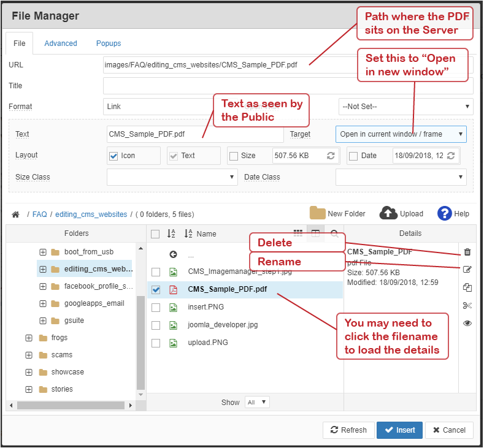Open the Target dropdown
This screenshot has width=484, height=448.
point(401,134)
